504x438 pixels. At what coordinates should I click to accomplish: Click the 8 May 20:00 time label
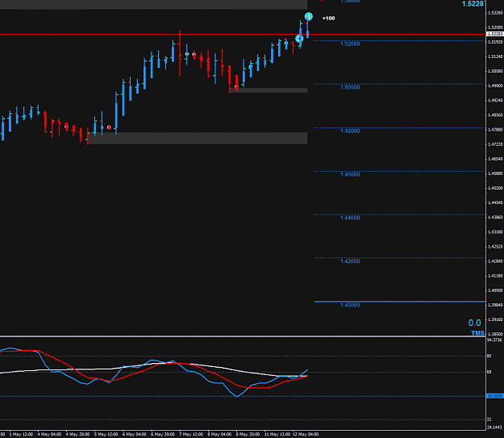(x=248, y=435)
